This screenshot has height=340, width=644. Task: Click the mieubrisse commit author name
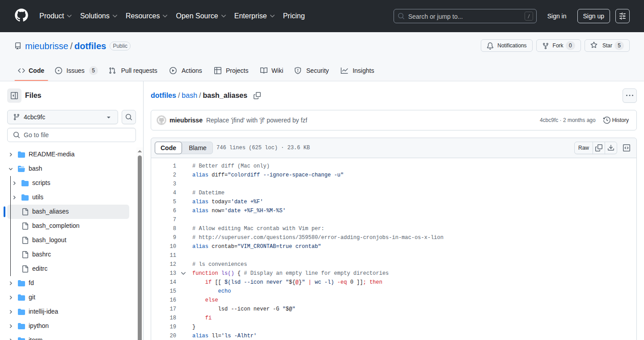tap(186, 120)
